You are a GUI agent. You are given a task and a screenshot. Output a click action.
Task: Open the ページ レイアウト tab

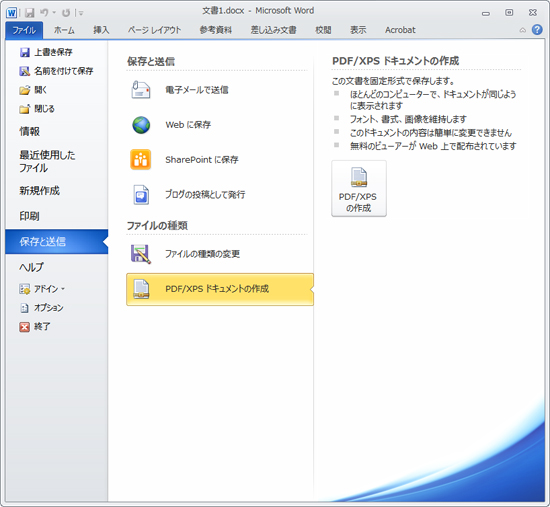154,30
